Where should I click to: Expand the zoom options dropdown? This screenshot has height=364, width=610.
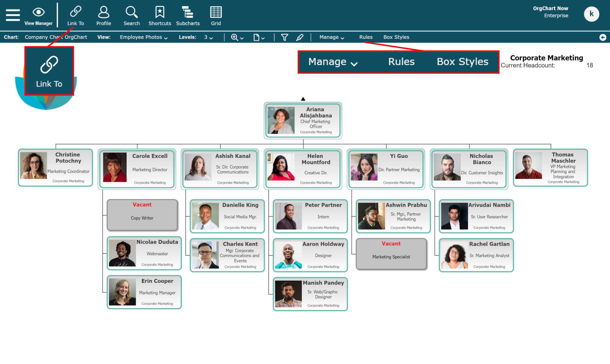tap(237, 37)
